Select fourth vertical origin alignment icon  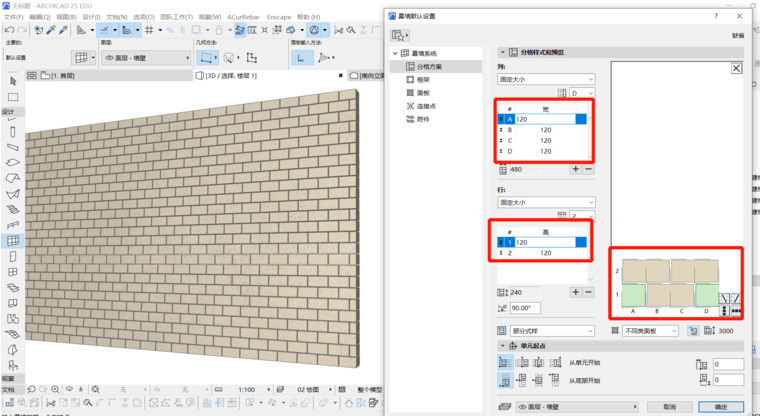pos(555,380)
